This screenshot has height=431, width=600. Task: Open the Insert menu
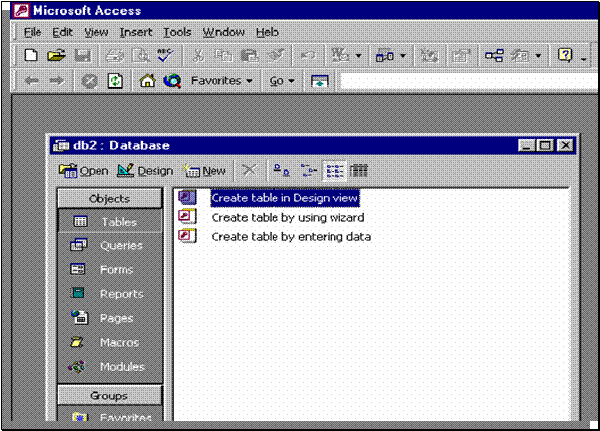pyautogui.click(x=136, y=32)
